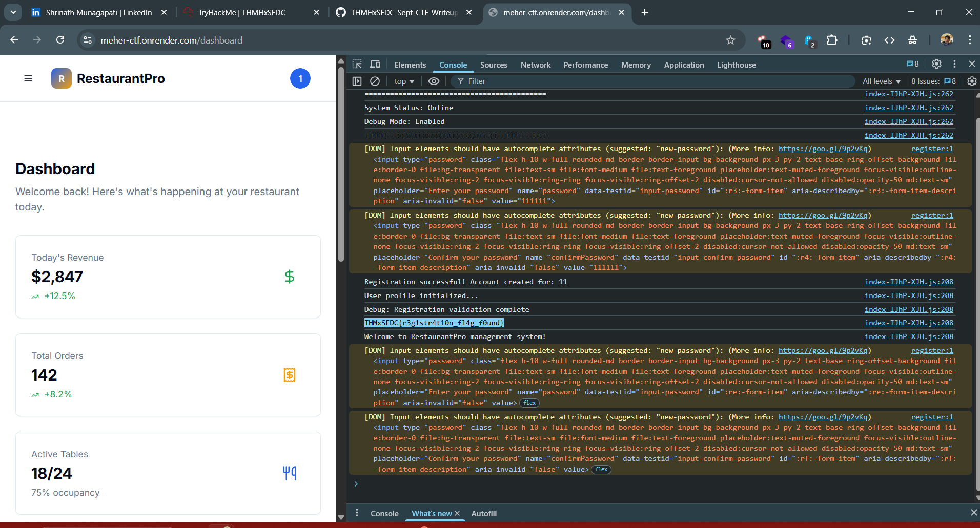Expand the tab search dropdown arrow
Viewport: 980px width, 528px height.
tap(13, 12)
